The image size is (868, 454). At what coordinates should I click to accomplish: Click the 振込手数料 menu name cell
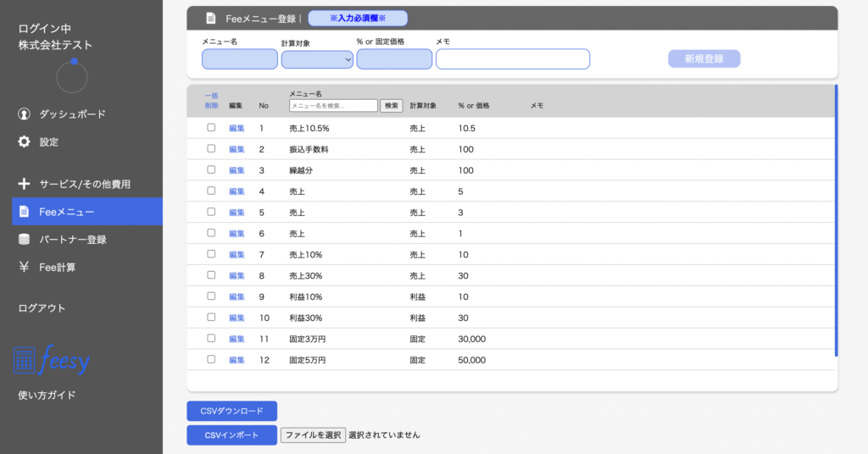click(309, 149)
